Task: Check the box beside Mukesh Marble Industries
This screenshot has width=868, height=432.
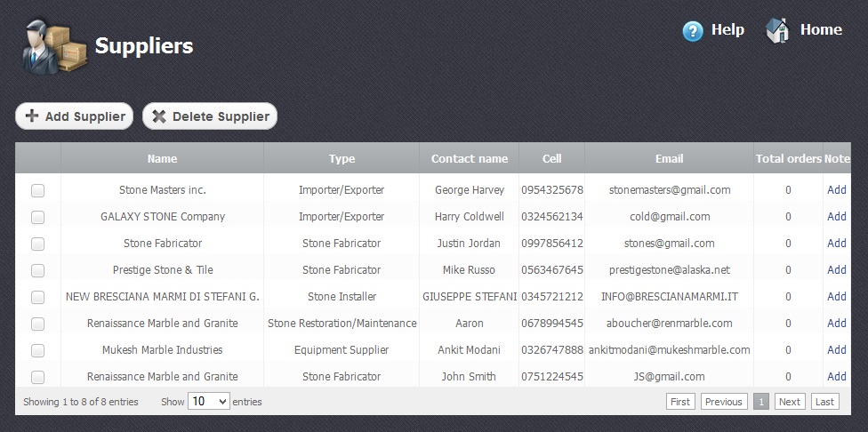Action: click(37, 350)
